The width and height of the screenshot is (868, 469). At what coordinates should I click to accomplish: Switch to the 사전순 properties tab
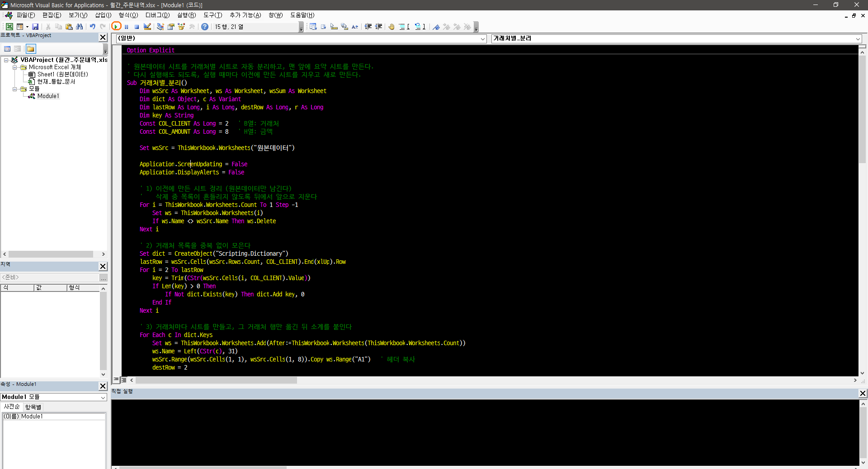[12, 407]
